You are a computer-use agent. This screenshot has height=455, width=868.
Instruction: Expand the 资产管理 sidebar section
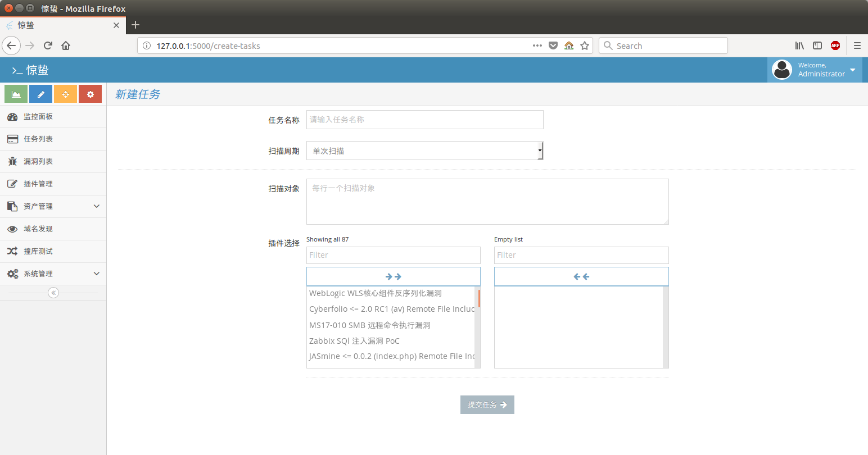tap(53, 206)
